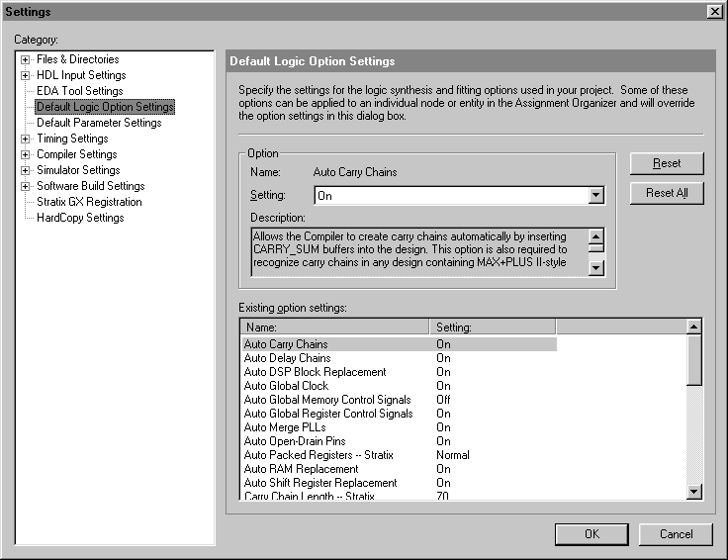Click the Reset button

667,163
